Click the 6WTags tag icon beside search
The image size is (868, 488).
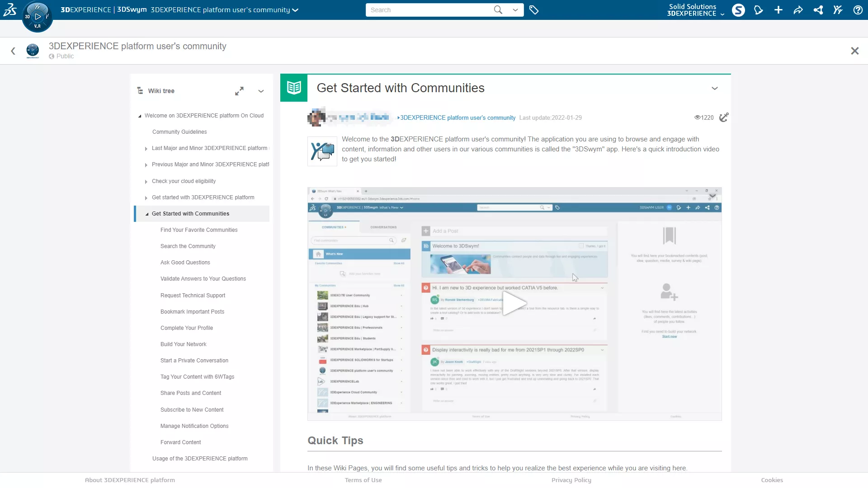click(534, 10)
